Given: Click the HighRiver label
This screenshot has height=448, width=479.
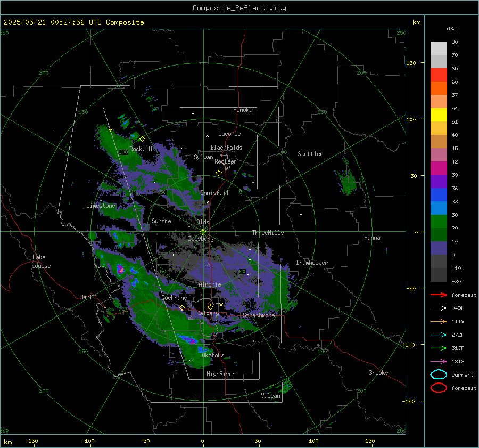Looking at the screenshot, I should (x=221, y=374).
